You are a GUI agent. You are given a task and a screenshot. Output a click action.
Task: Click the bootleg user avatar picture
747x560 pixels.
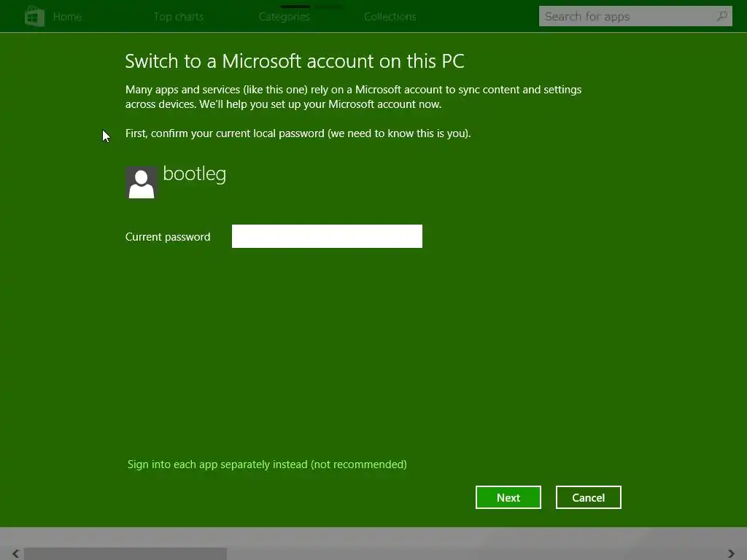pyautogui.click(x=142, y=182)
